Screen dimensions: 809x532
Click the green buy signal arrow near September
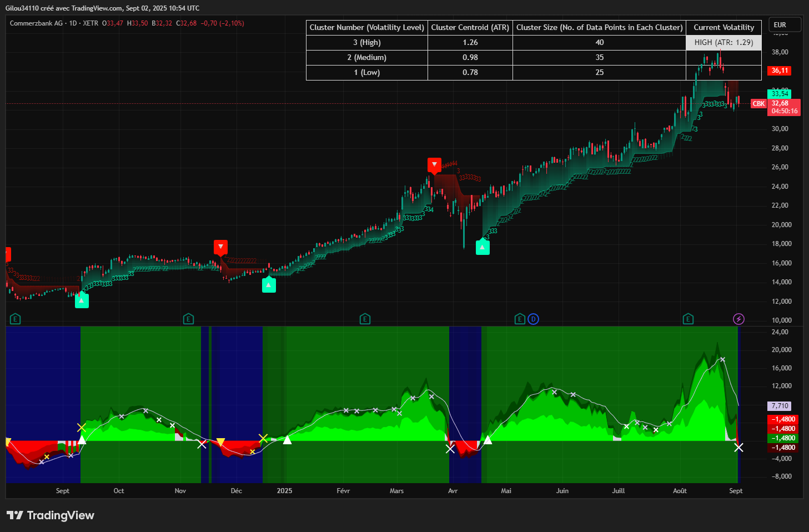point(82,300)
